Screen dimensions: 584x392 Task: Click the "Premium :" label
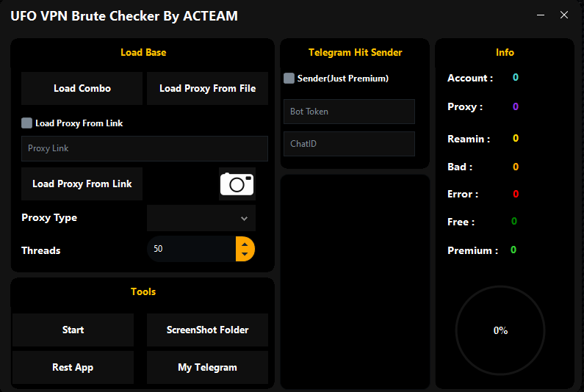[472, 250]
